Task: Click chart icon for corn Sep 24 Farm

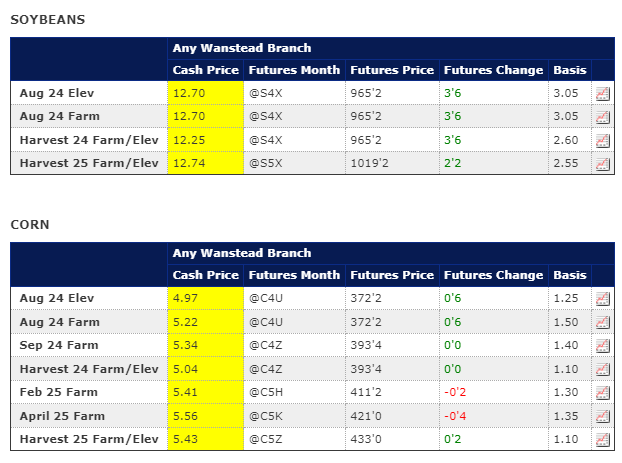Action: [x=603, y=346]
